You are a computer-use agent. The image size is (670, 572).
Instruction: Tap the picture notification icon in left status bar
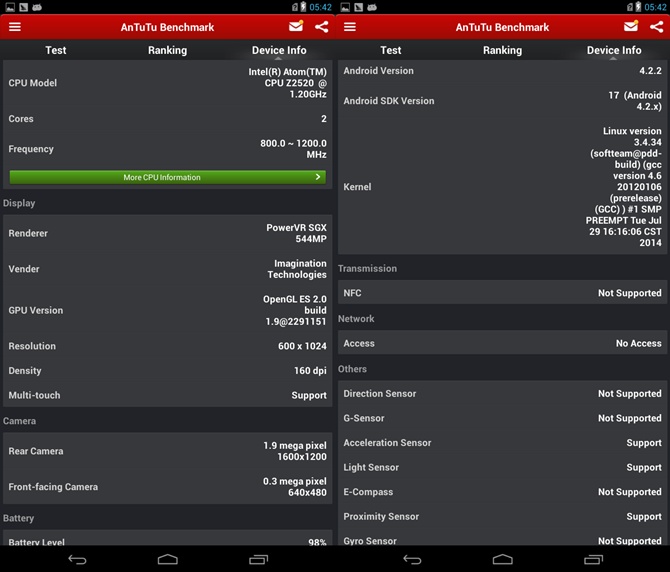[x=10, y=7]
